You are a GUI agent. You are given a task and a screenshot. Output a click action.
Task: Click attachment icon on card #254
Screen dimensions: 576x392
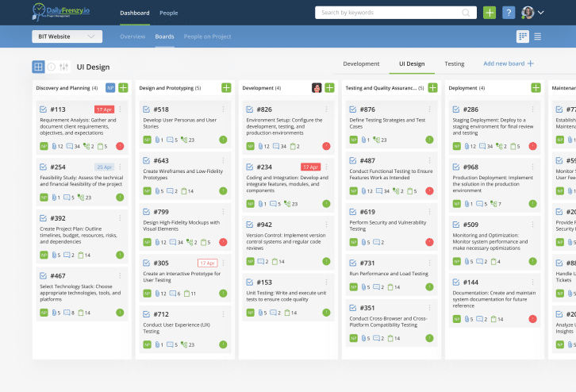point(54,198)
